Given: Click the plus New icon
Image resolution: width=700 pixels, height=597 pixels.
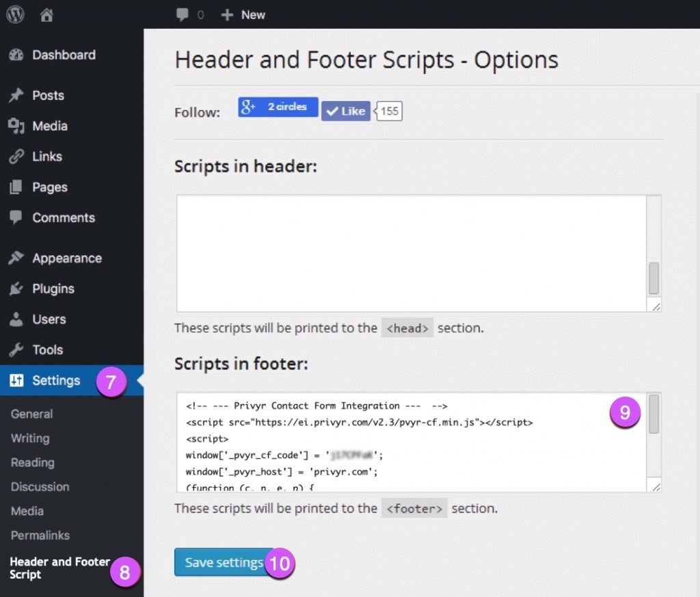Looking at the screenshot, I should [x=227, y=15].
